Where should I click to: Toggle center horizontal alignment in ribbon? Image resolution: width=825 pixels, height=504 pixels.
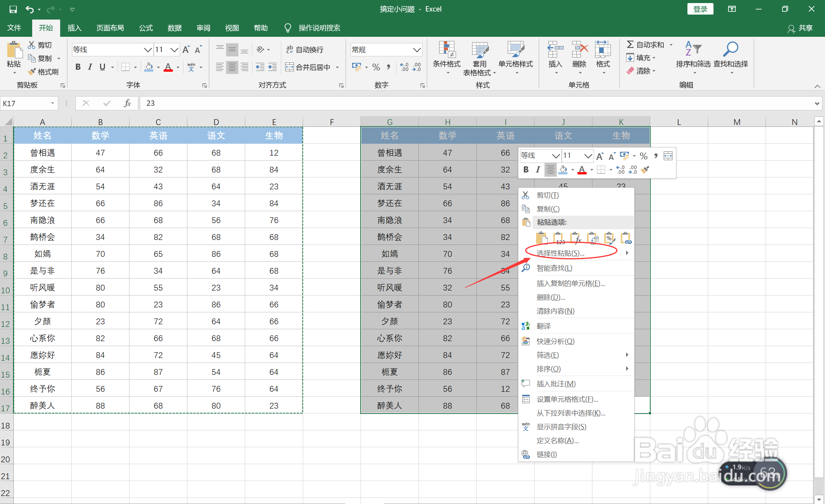(x=232, y=67)
